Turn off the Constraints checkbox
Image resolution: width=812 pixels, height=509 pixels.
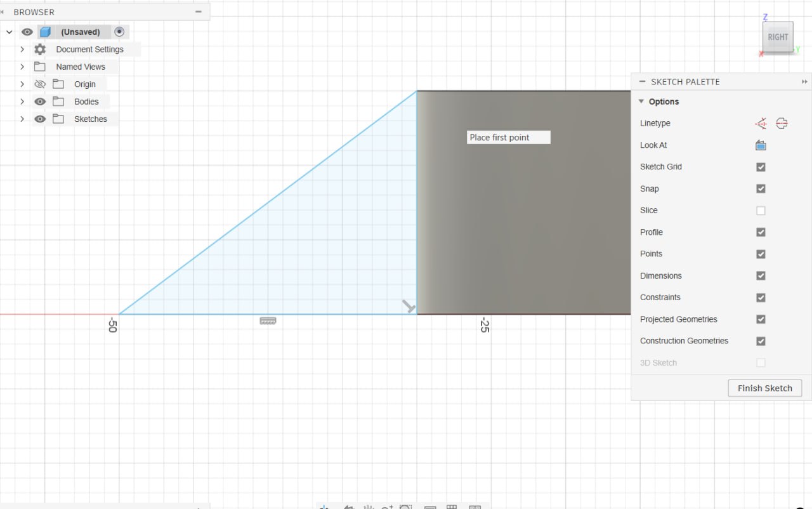pos(761,298)
